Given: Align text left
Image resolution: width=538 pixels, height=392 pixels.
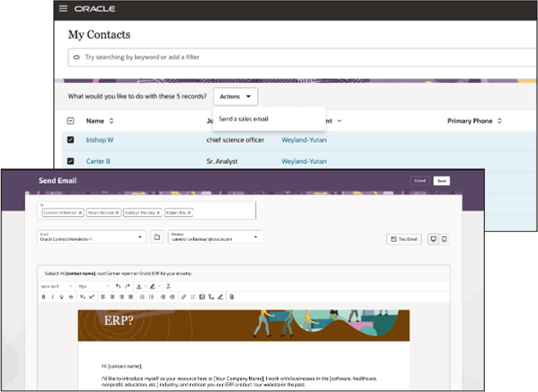Looking at the screenshot, I should 103,297.
